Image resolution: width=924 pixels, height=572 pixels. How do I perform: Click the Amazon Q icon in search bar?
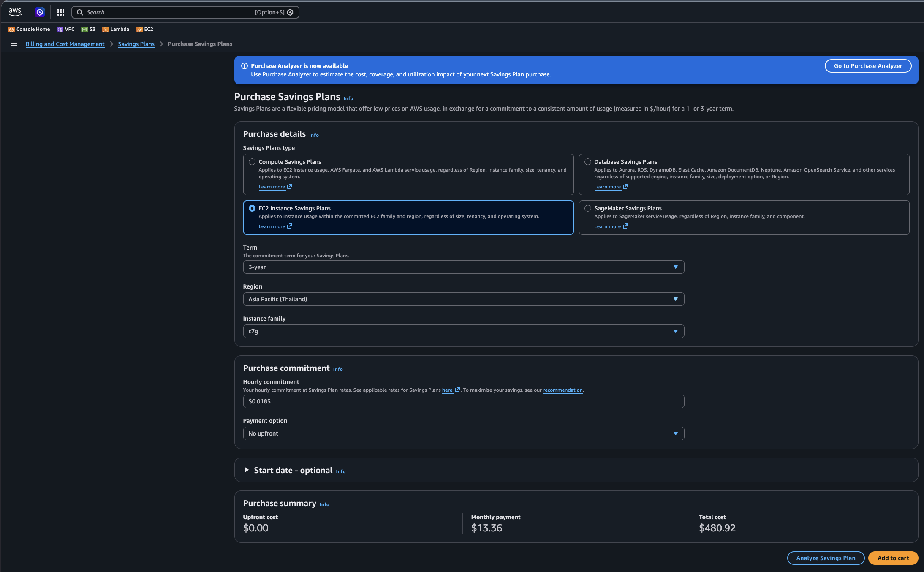[x=290, y=12]
